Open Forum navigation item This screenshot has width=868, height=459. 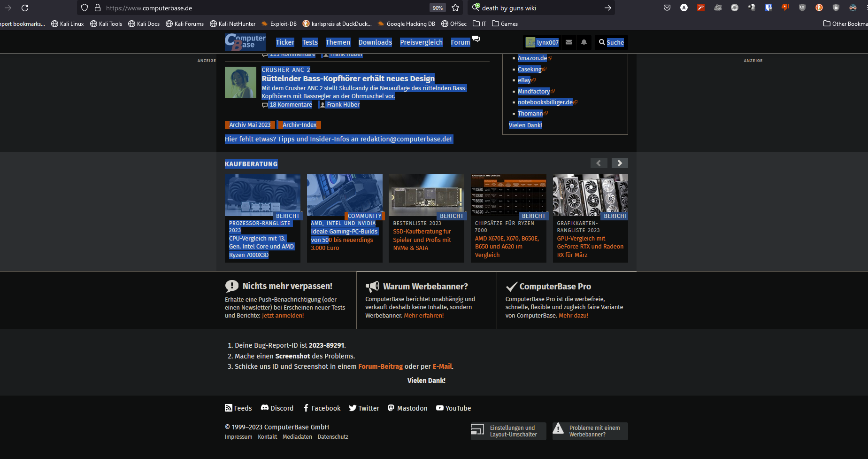[460, 42]
